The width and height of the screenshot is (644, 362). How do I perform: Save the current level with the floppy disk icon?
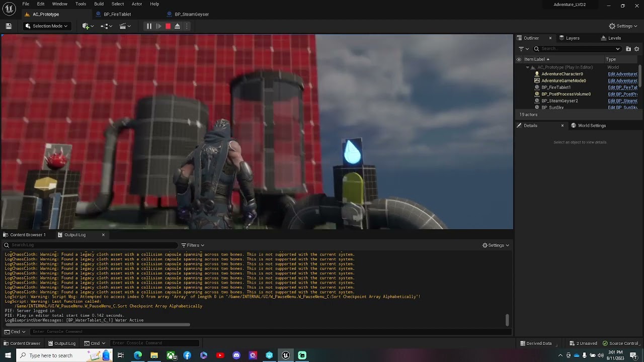tap(9, 26)
